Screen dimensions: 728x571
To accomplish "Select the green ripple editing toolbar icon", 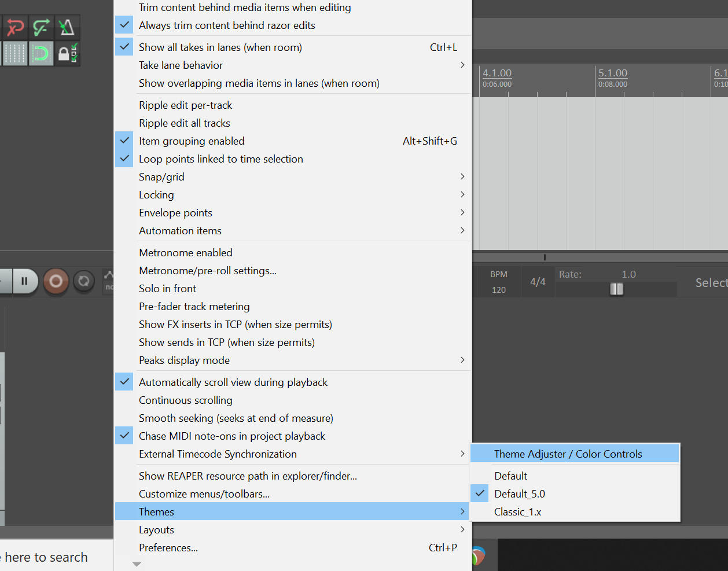I will click(x=41, y=27).
